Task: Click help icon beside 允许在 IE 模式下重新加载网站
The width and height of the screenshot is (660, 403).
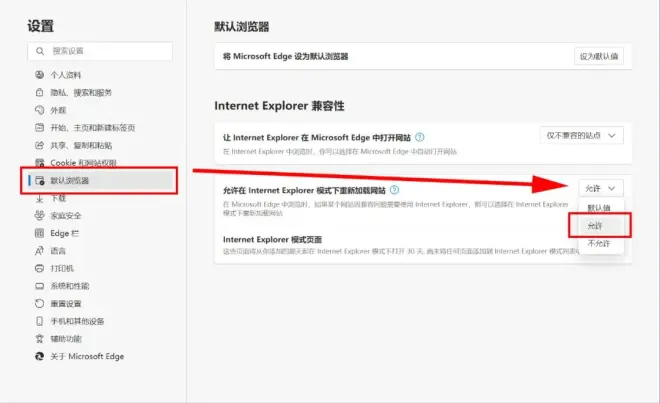Action: (x=394, y=190)
